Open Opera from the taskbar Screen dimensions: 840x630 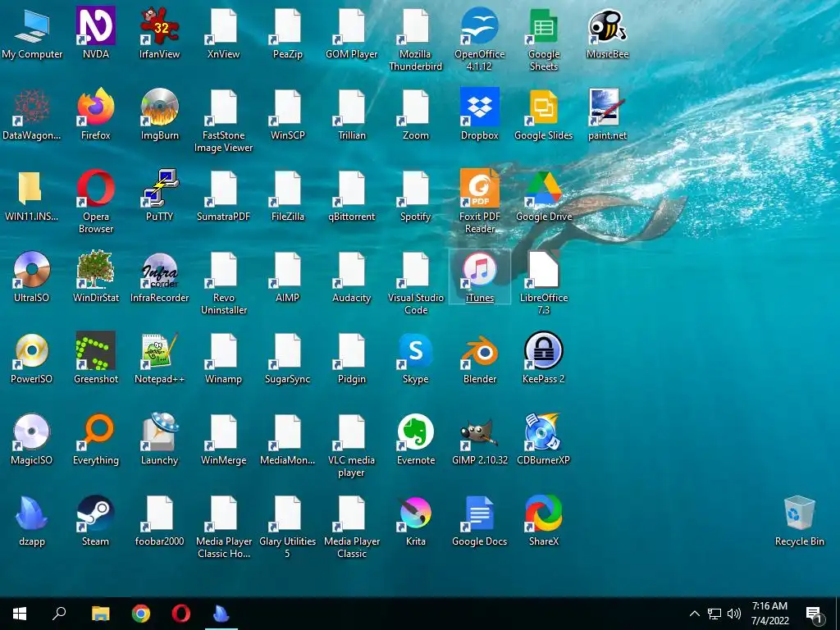point(181,614)
